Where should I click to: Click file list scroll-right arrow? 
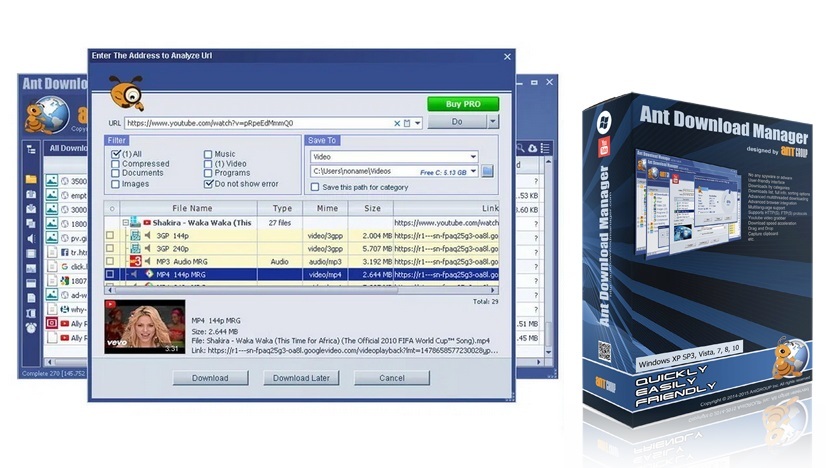pyautogui.click(x=493, y=290)
